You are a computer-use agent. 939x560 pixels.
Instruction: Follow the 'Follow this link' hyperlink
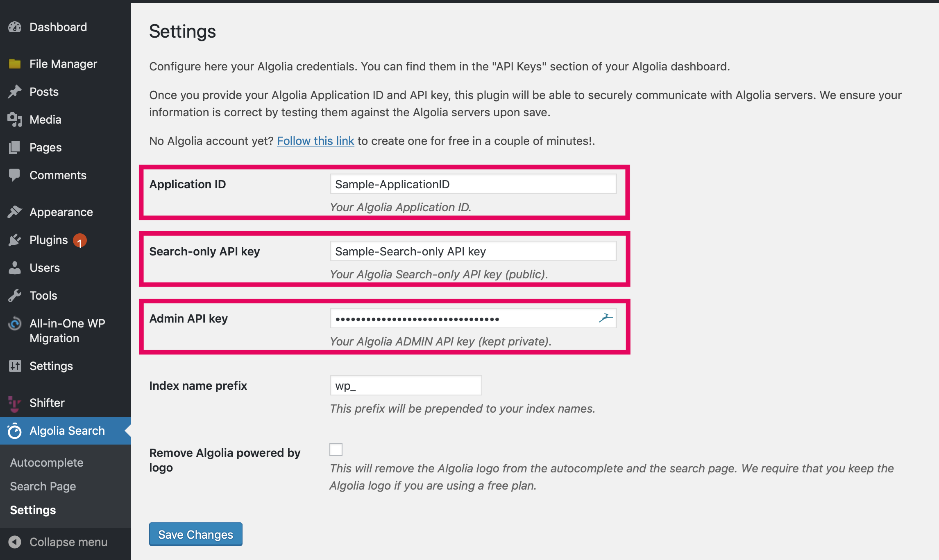315,141
